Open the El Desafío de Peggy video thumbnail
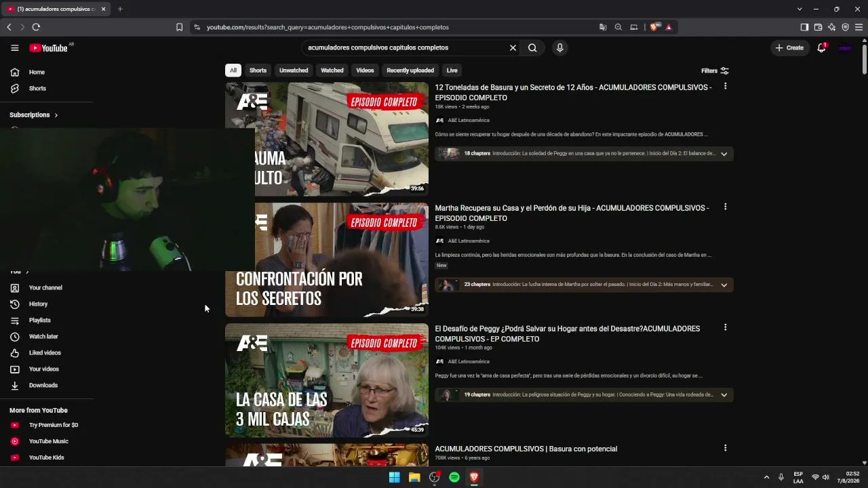This screenshot has width=868, height=488. click(327, 381)
